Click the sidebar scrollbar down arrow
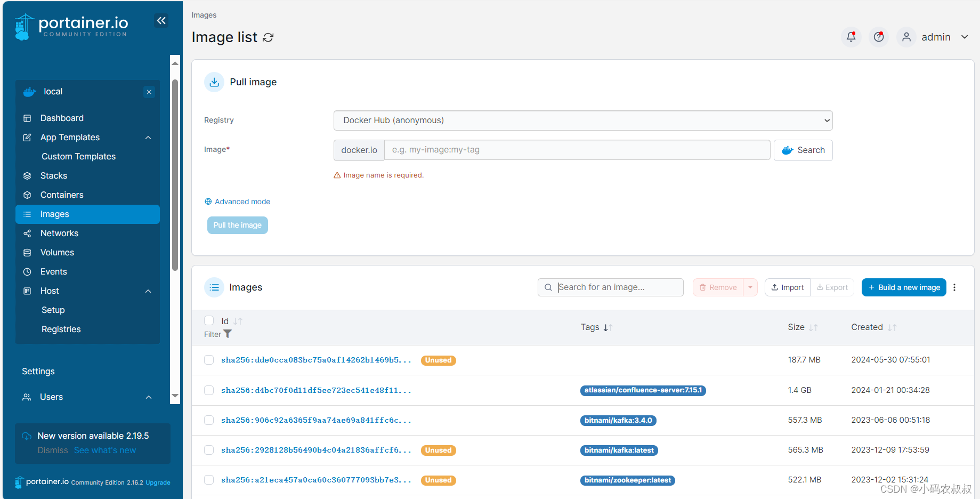The image size is (980, 499). pyautogui.click(x=175, y=396)
